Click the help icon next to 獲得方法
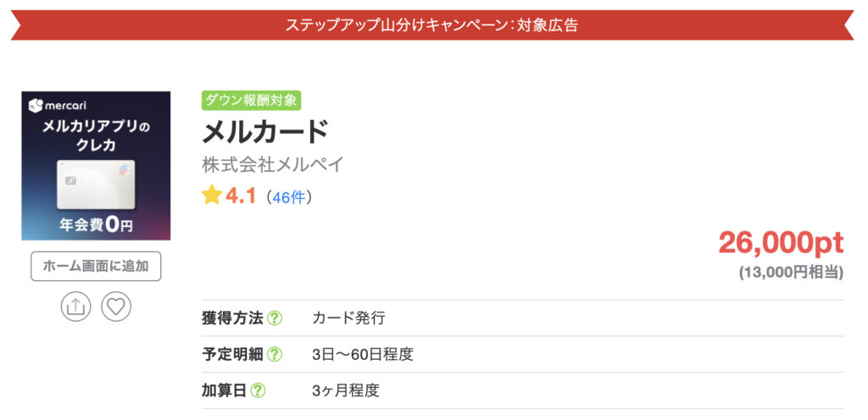This screenshot has height=420, width=868. 275,318
